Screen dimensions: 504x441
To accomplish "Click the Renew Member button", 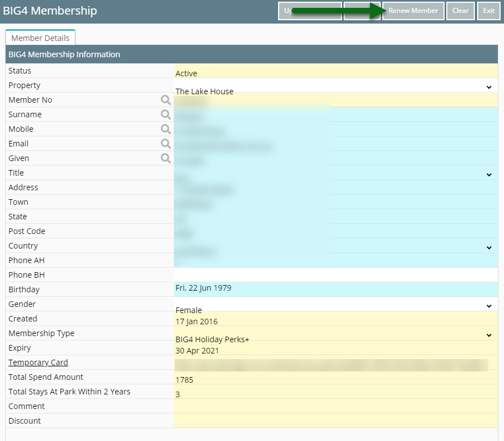I will (413, 11).
